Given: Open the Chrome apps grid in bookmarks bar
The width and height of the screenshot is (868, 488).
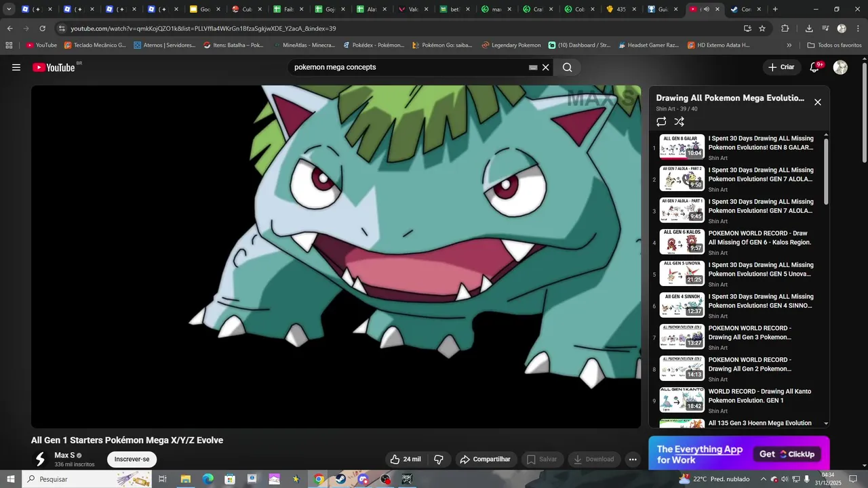Looking at the screenshot, I should click(9, 45).
